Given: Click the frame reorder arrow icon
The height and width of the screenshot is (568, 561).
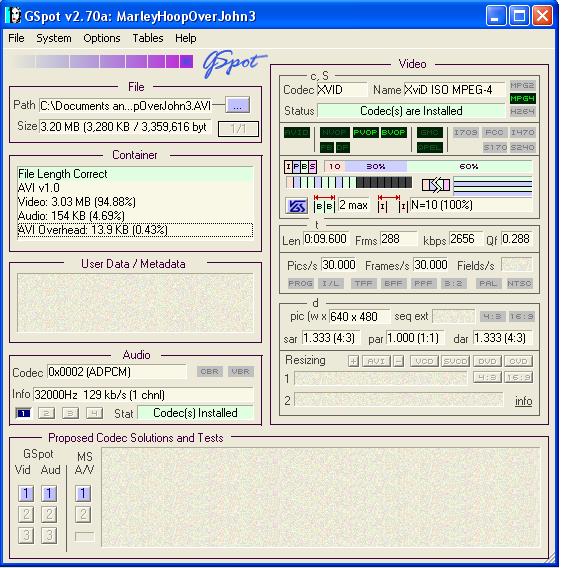Looking at the screenshot, I should [x=436, y=185].
